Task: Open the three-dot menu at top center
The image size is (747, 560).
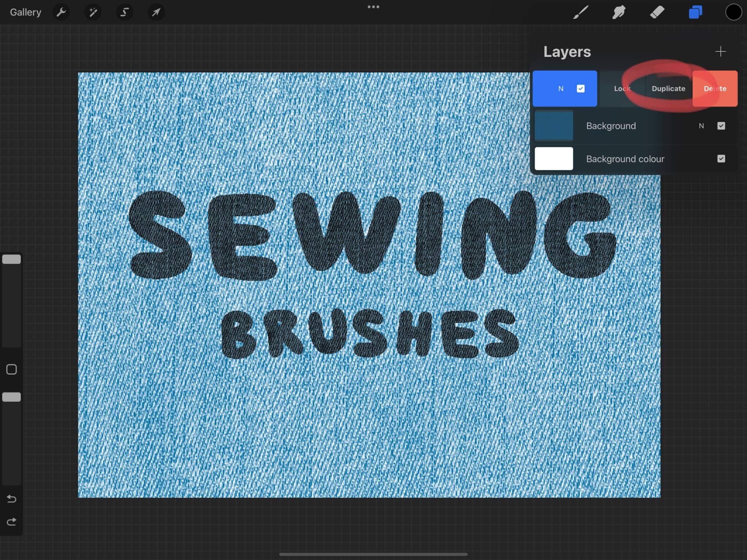Action: click(x=373, y=7)
